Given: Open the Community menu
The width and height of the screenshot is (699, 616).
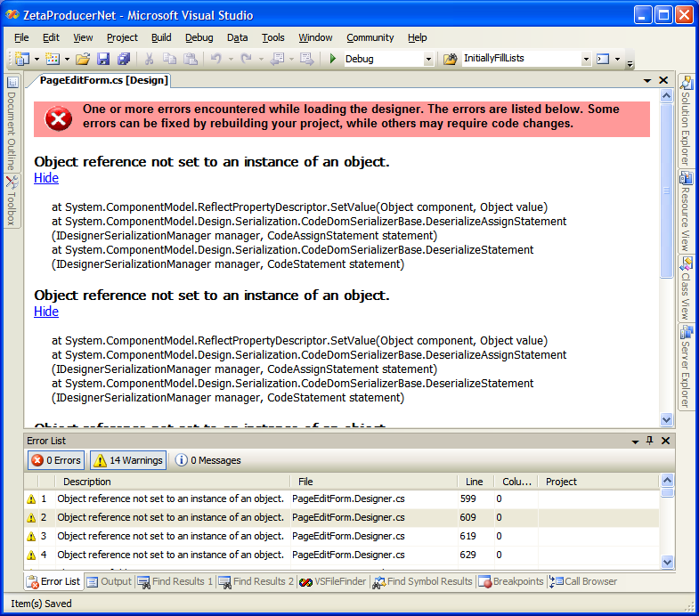Looking at the screenshot, I should pyautogui.click(x=370, y=38).
